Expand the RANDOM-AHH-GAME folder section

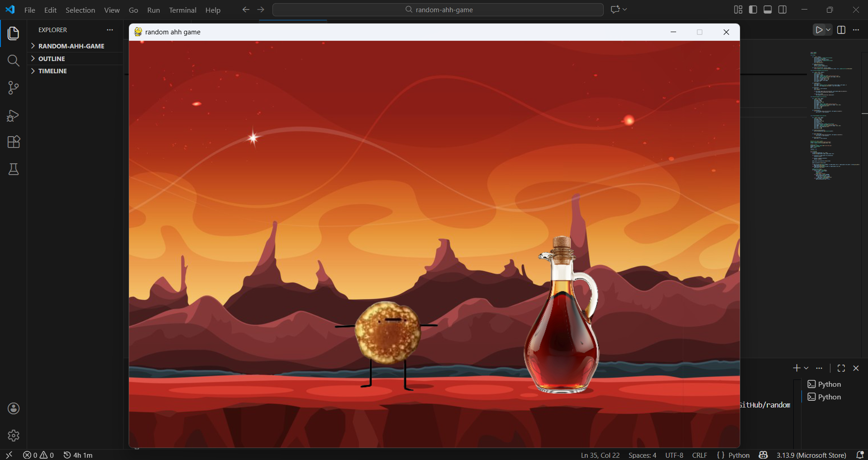point(71,46)
